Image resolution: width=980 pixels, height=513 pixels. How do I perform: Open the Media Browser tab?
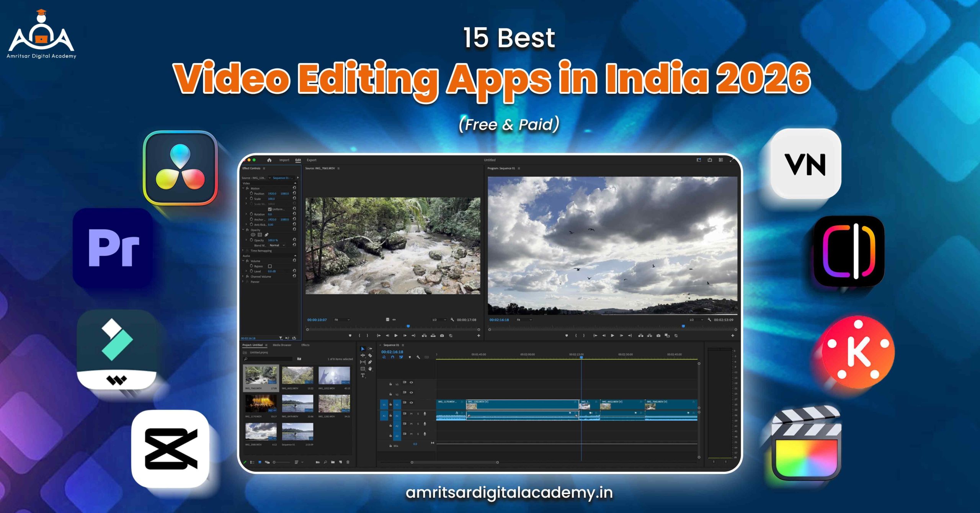coord(282,345)
